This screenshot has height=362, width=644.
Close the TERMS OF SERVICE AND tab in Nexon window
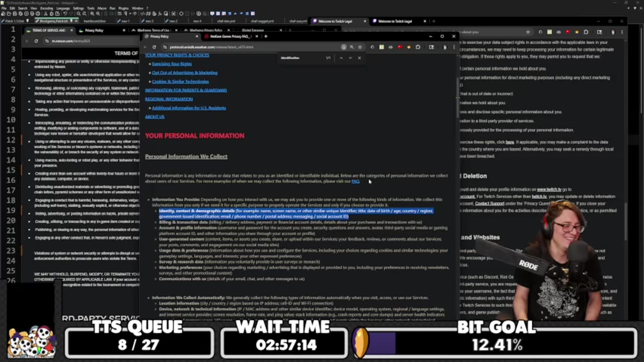tap(71, 30)
